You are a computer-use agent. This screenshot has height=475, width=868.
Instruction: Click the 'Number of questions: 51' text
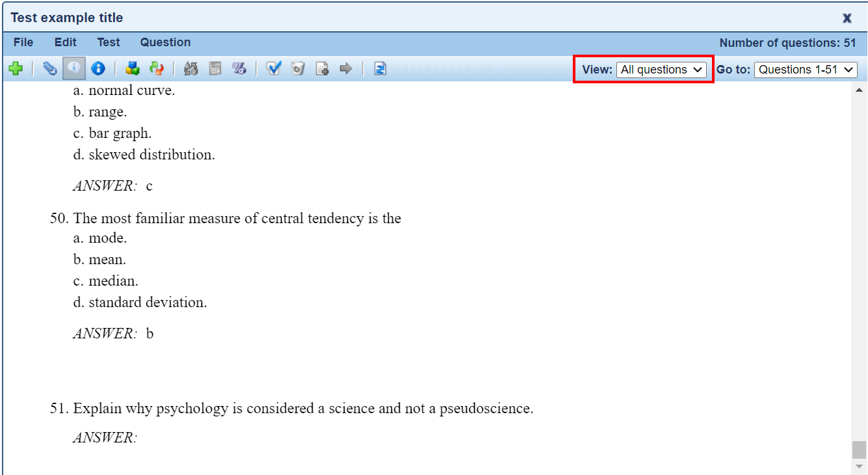click(787, 43)
